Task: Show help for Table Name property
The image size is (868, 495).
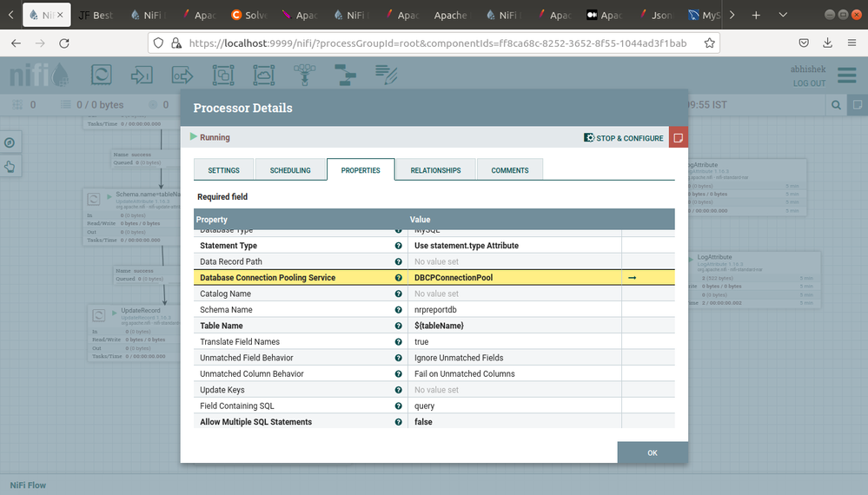Action: (398, 326)
